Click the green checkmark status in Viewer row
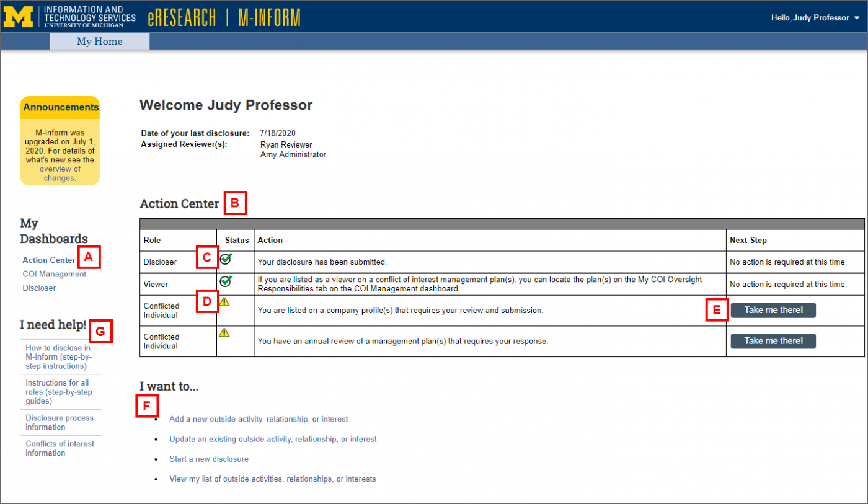 tap(226, 281)
